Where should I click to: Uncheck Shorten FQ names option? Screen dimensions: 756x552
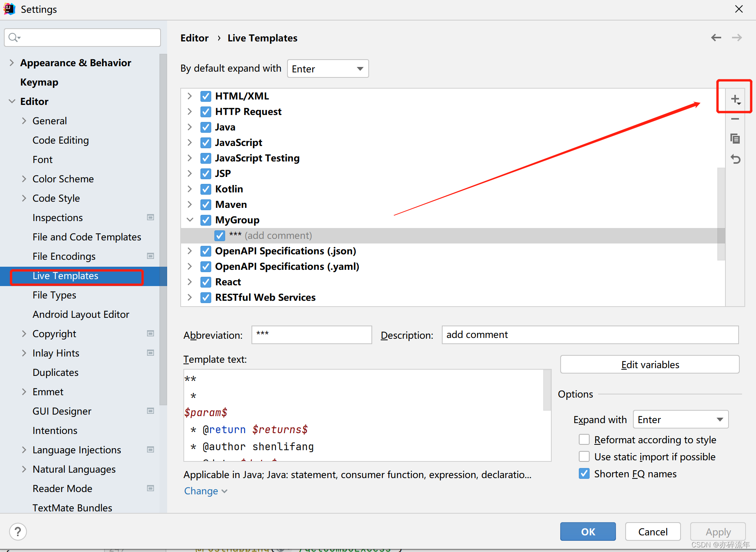(584, 474)
